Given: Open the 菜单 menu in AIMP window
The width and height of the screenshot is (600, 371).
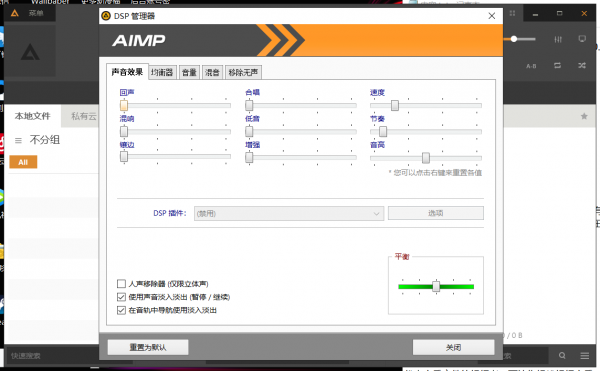Looking at the screenshot, I should [36, 13].
